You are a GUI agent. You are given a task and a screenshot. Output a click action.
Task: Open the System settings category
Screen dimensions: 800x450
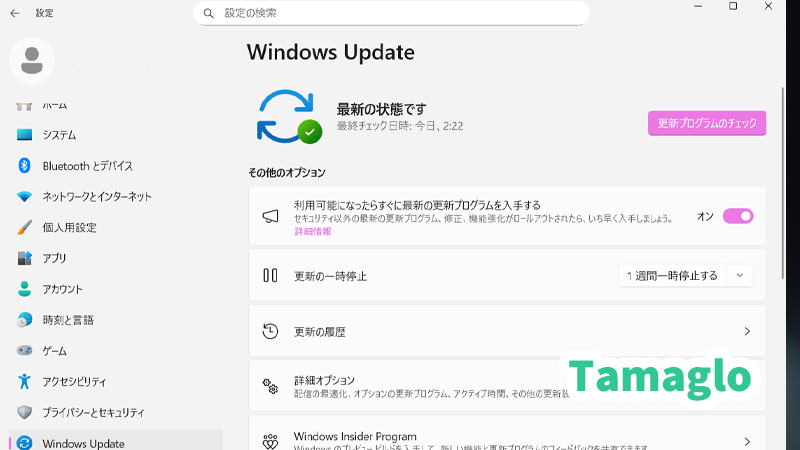coord(116,135)
